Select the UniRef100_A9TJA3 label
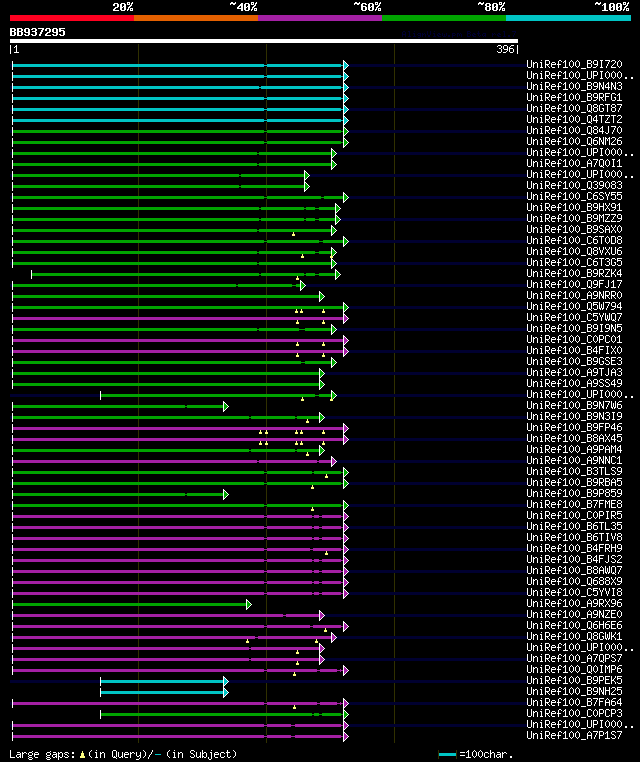Screen dimensions: 640x762 574,372
